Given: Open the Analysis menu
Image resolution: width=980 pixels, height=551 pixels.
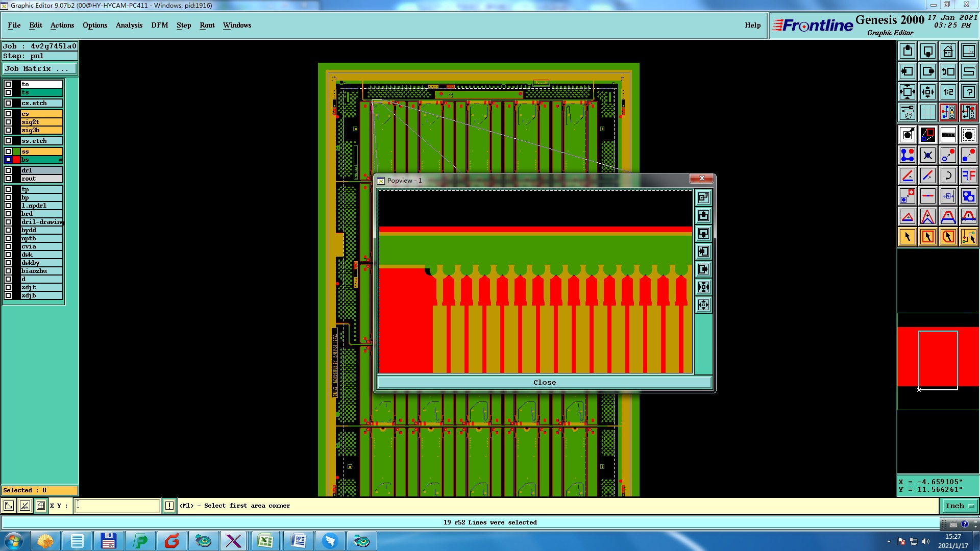Looking at the screenshot, I should click(129, 25).
